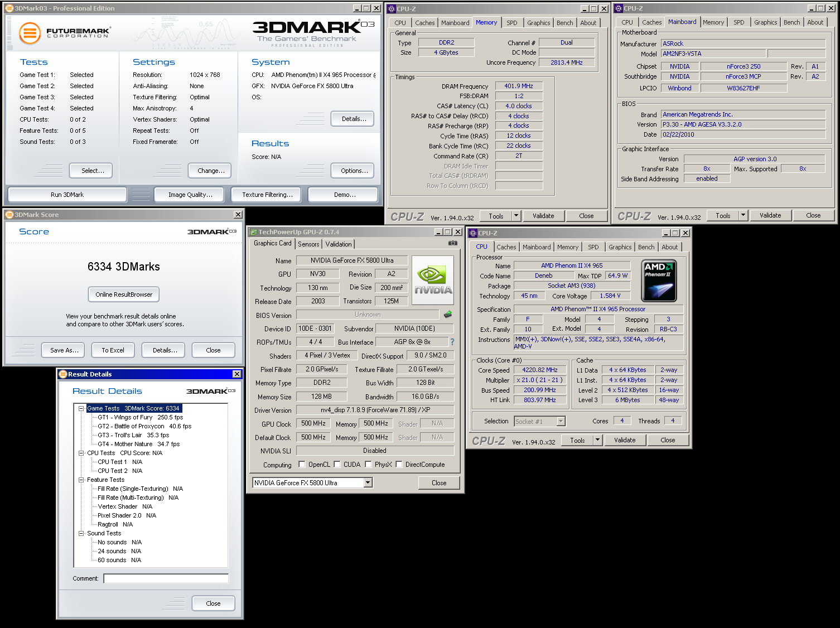Click the Texture Filtering button
Screen dimensions: 840x628
pyautogui.click(x=267, y=195)
